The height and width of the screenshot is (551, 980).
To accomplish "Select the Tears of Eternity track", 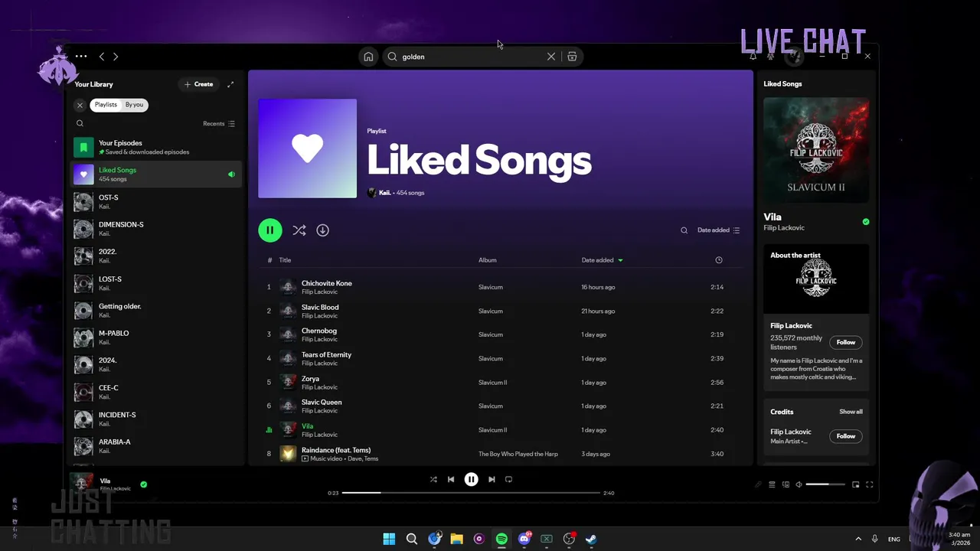I will (x=500, y=358).
